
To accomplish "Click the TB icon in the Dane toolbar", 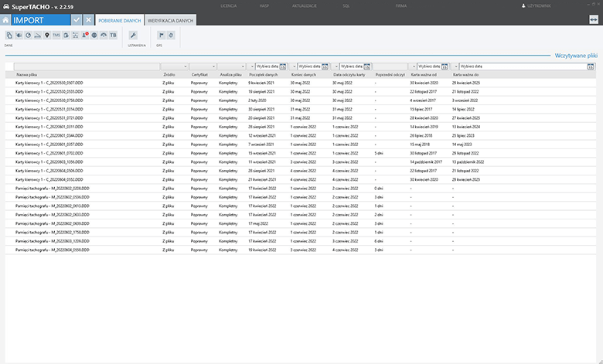I will point(114,36).
